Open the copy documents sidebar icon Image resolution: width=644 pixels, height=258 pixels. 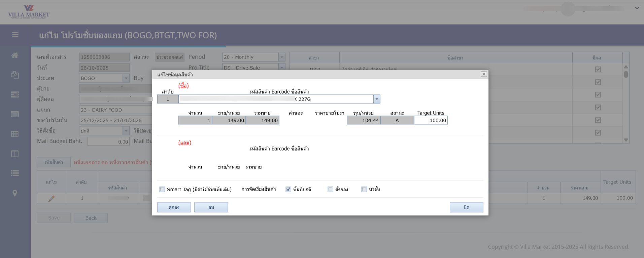[15, 75]
